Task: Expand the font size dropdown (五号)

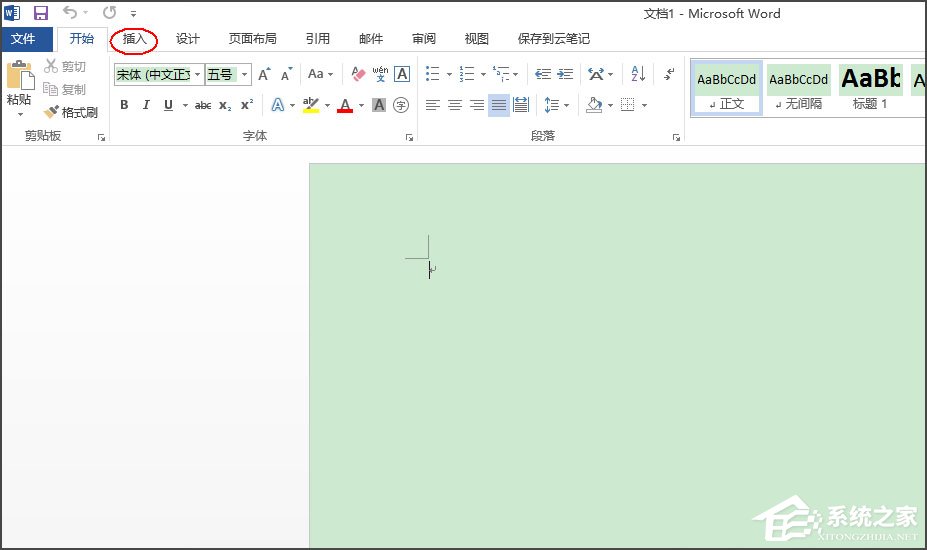Action: coord(245,74)
